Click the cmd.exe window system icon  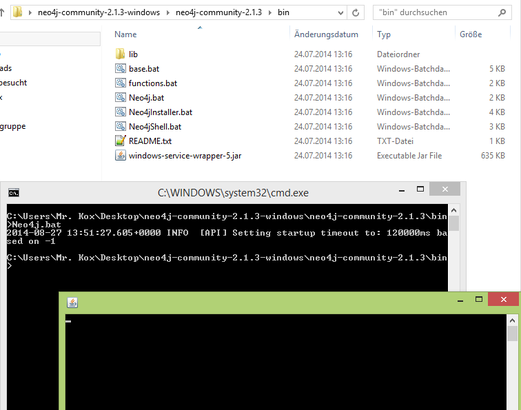tap(14, 193)
